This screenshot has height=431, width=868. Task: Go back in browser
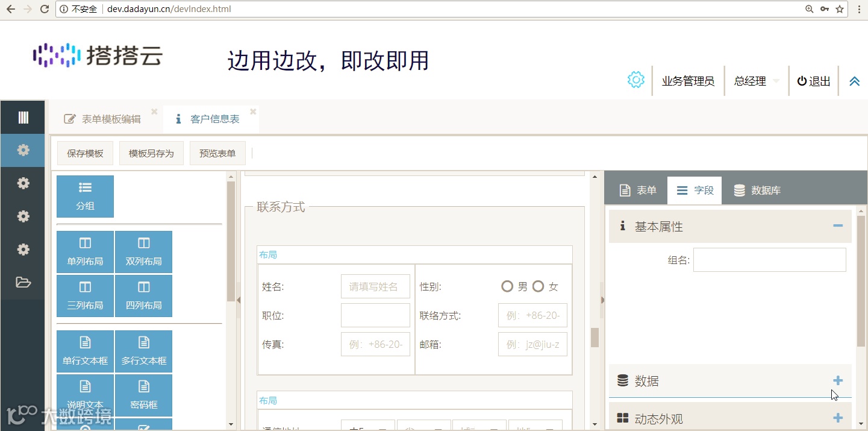pyautogui.click(x=10, y=9)
